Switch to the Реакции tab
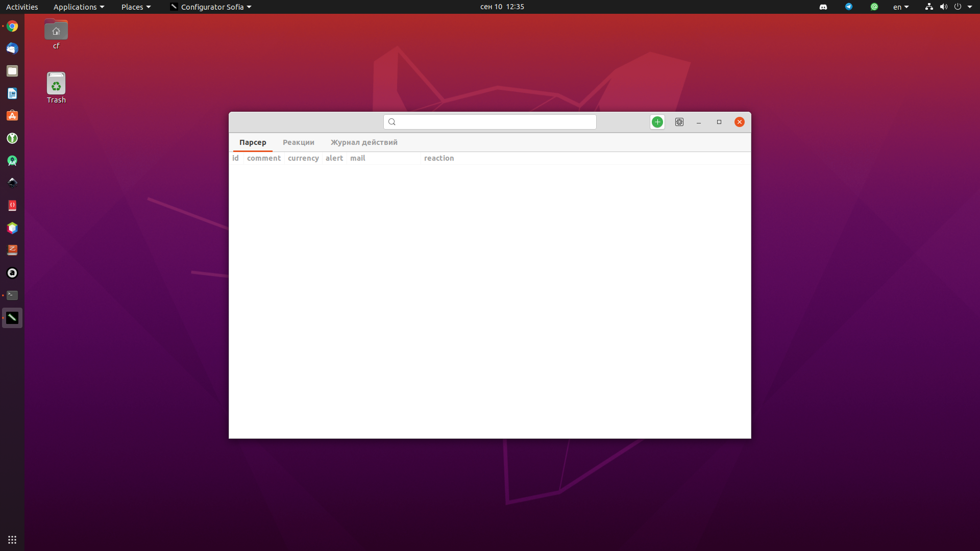The height and width of the screenshot is (551, 980). [298, 142]
